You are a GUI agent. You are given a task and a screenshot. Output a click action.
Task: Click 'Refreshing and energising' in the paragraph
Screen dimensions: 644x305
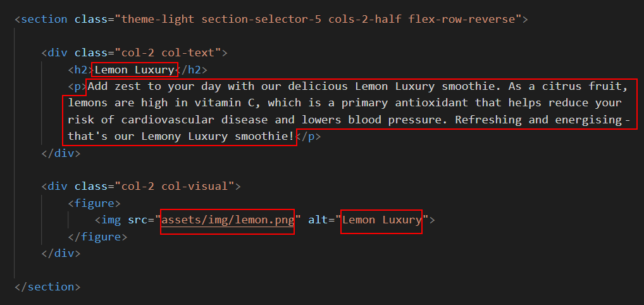point(538,120)
